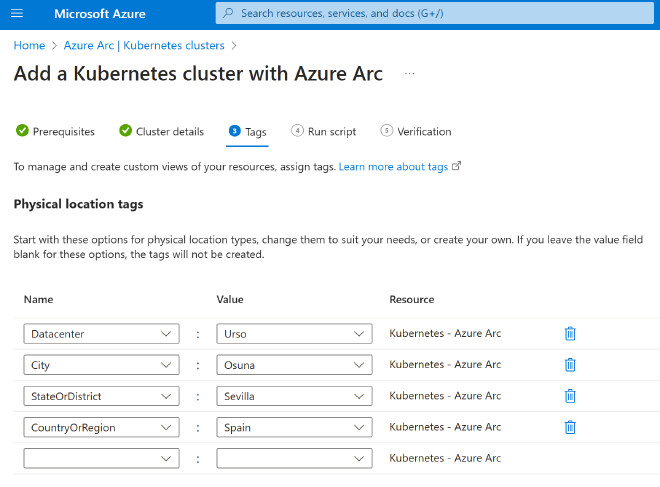
Task: Open the Sevilla value dropdown
Action: (294, 396)
